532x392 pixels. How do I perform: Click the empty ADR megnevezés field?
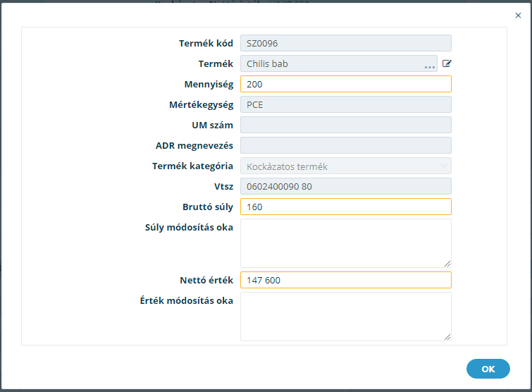(x=346, y=145)
